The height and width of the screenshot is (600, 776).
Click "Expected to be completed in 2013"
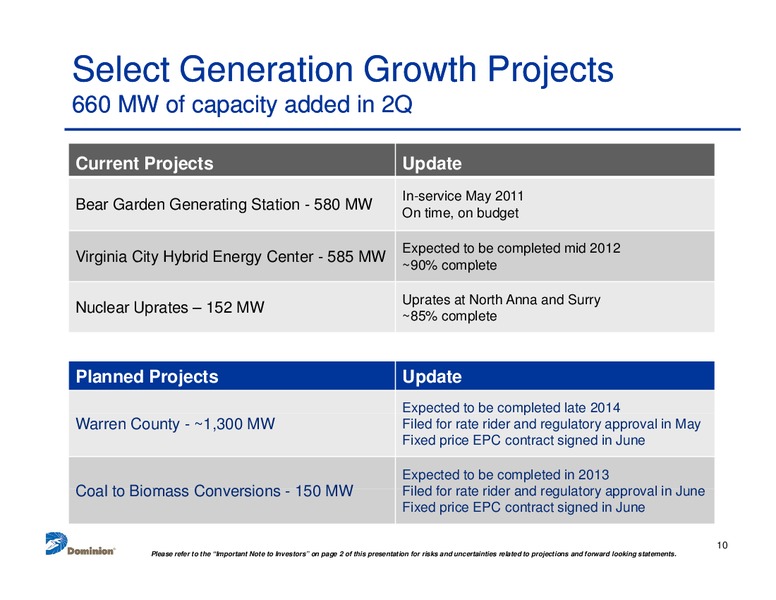coord(505,475)
